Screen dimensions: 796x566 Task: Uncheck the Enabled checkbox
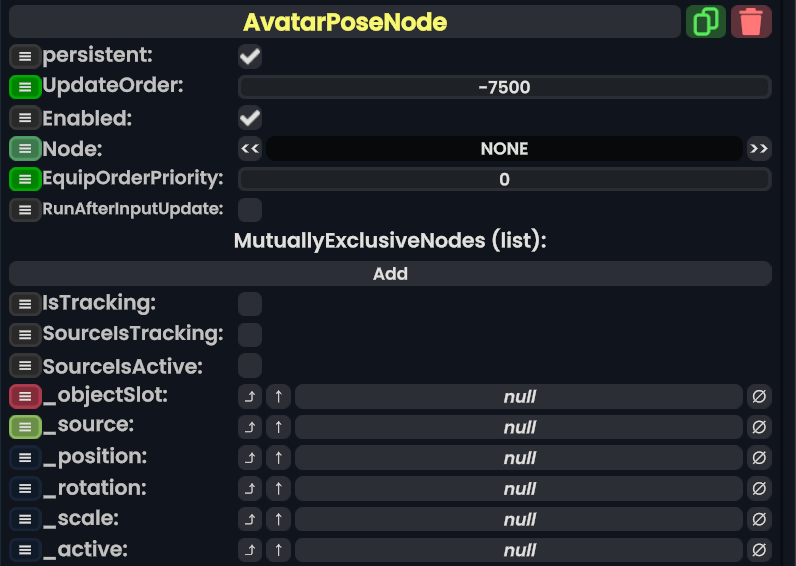[250, 118]
